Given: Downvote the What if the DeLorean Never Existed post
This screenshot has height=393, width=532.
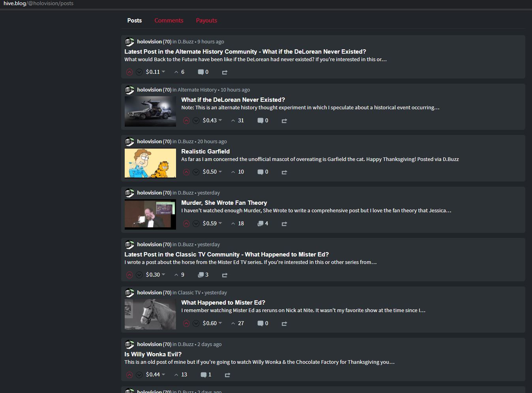Looking at the screenshot, I should coord(196,120).
